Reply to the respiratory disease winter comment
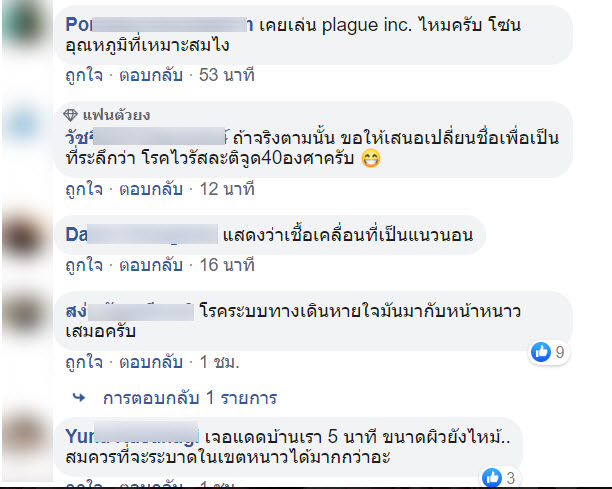Image resolution: width=612 pixels, height=489 pixels. (151, 363)
